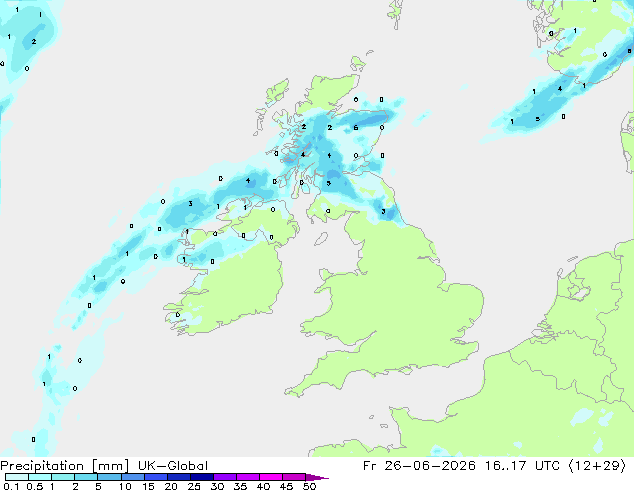Click the '10' legend scale label
Image resolution: width=634 pixels, height=490 pixels.
pos(125,486)
